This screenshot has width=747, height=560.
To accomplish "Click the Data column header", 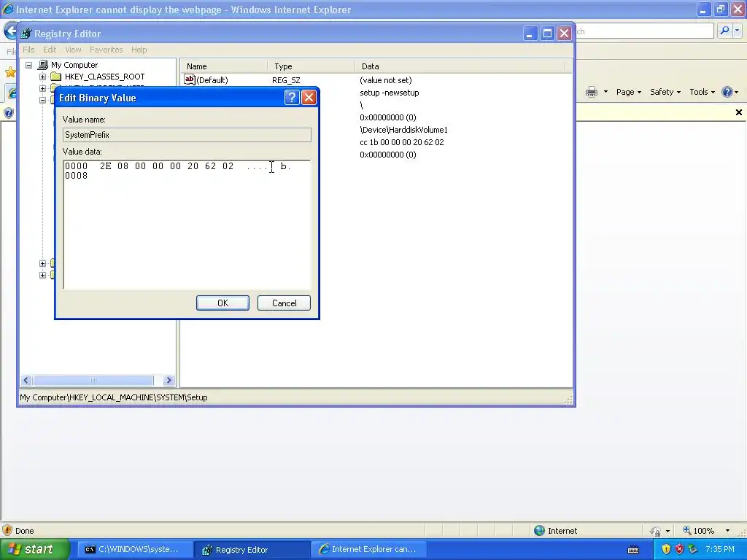I will point(460,66).
